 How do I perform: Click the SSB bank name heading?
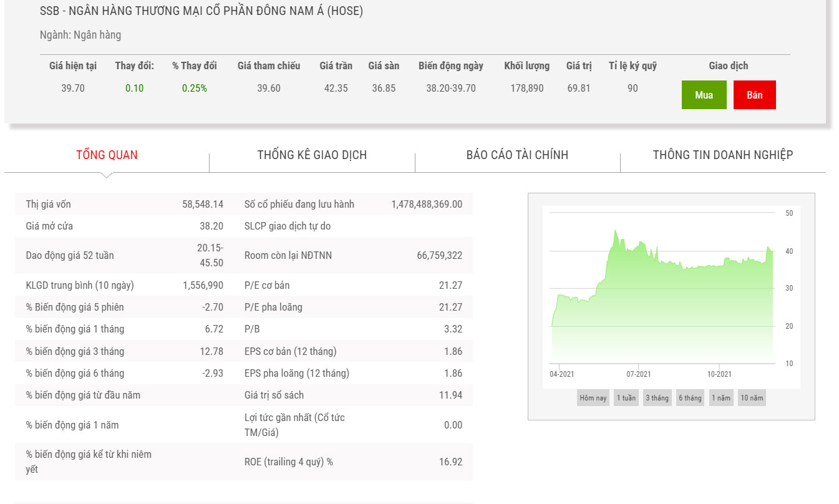point(201,11)
